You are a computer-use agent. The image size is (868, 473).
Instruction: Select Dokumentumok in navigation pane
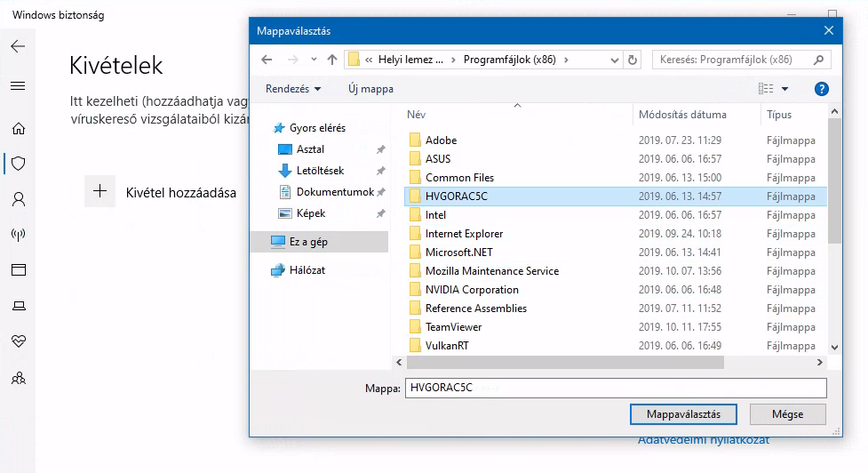click(335, 192)
